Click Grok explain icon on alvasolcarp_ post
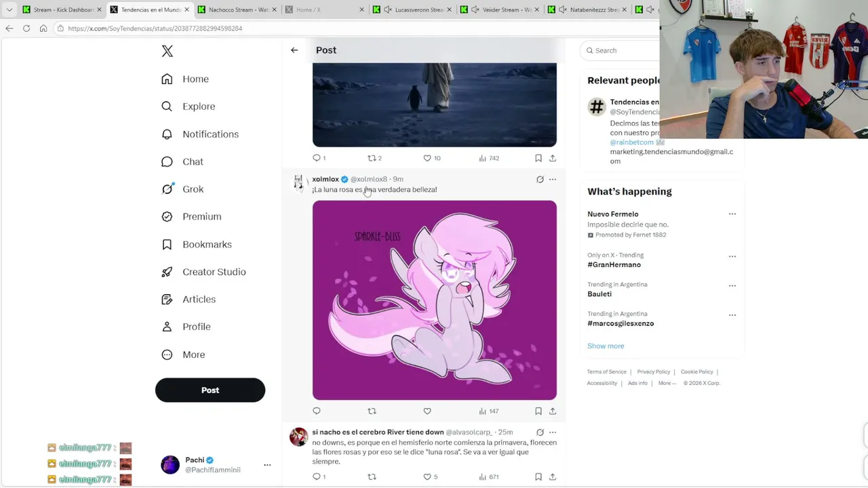 tap(540, 432)
